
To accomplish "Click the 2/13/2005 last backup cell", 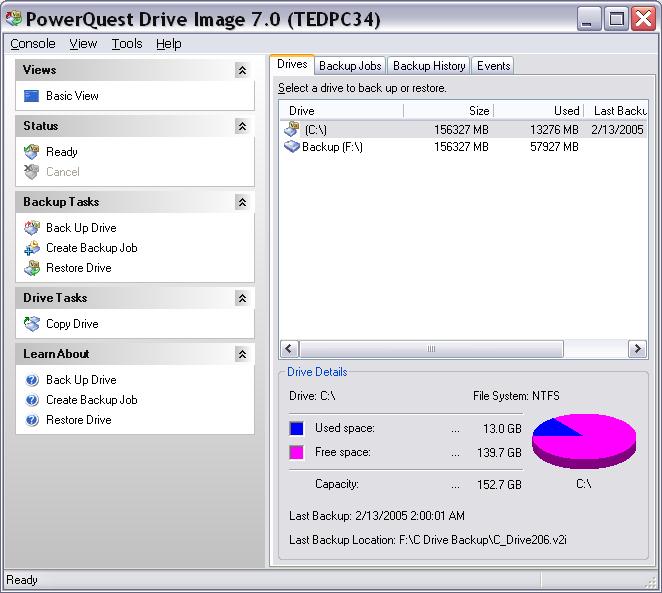I will coord(617,130).
